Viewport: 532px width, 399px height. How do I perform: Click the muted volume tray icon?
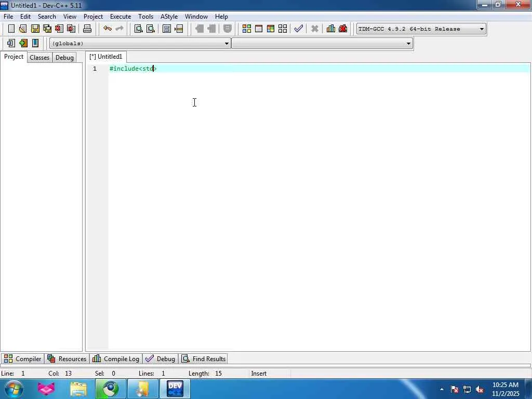point(480,390)
